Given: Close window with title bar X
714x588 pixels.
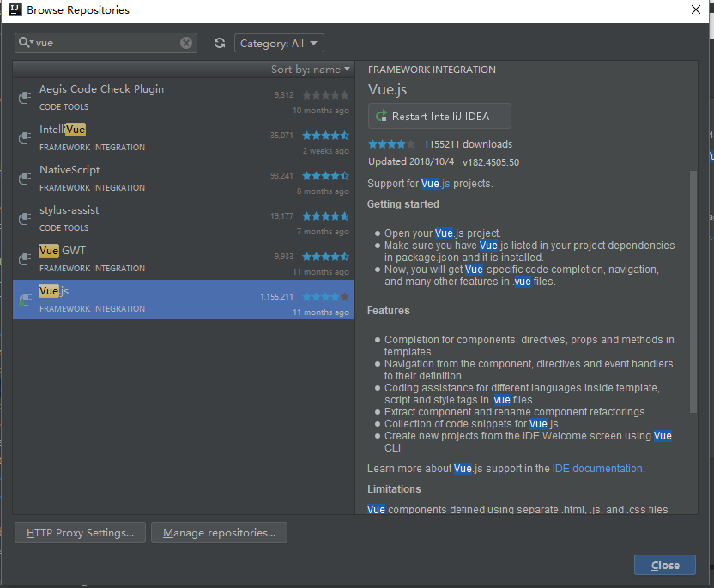Looking at the screenshot, I should [x=695, y=9].
